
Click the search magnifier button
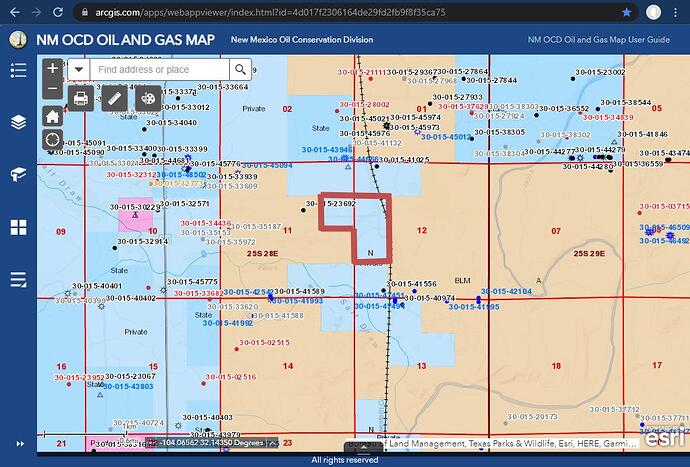pos(240,69)
